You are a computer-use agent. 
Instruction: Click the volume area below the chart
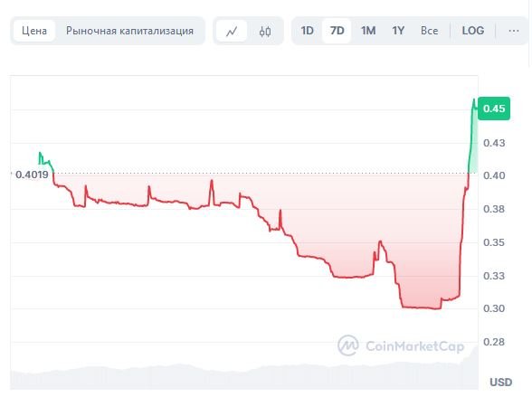[x=244, y=376]
